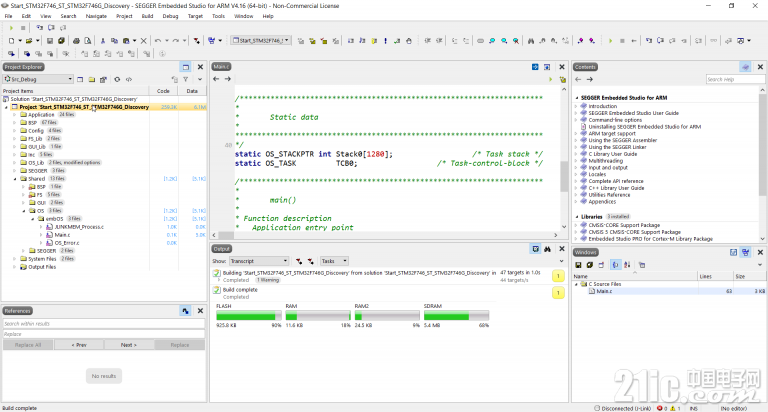This screenshot has width=768, height=412.
Task: Click the binoculars icon in the Output panel
Action: 548,249
